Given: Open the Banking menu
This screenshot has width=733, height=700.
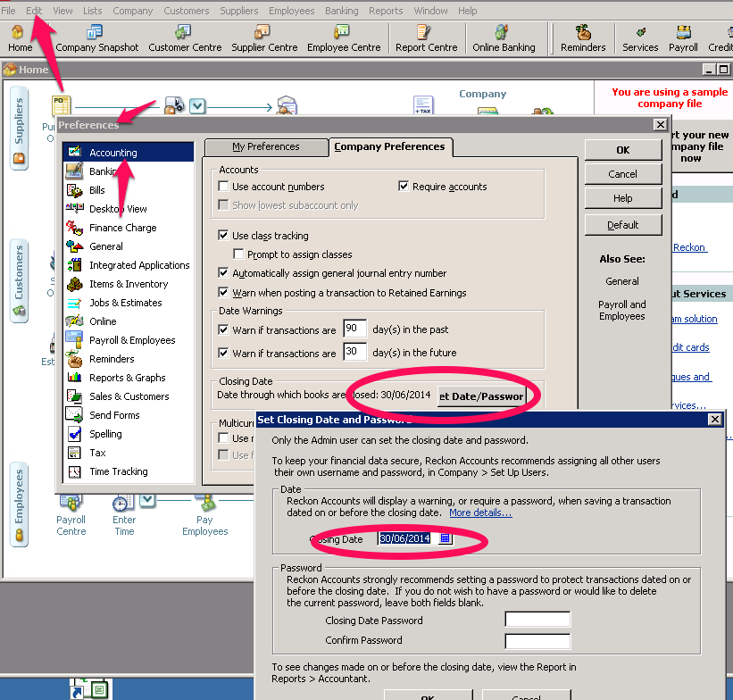Looking at the screenshot, I should 341,11.
